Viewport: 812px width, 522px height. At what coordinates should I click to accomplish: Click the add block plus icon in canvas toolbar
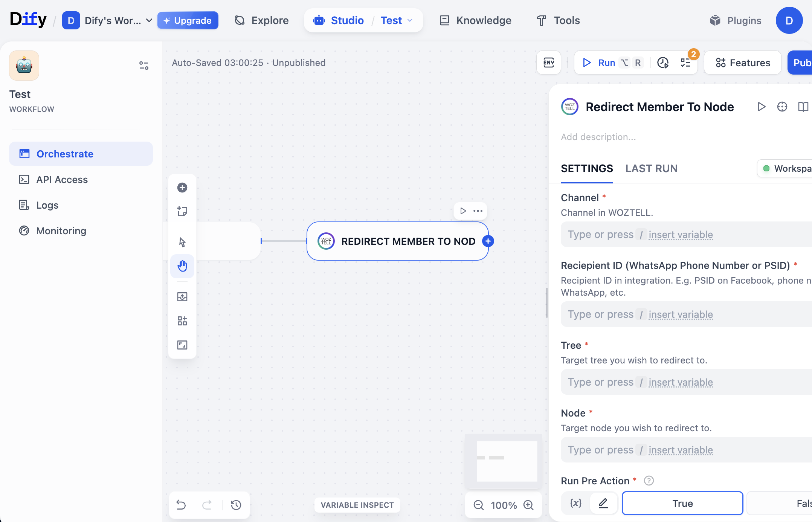182,188
